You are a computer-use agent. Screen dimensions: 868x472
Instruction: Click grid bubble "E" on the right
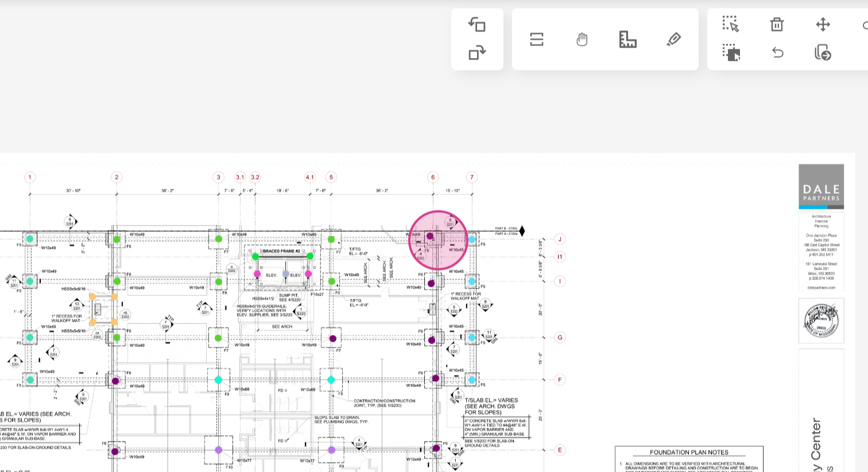(560, 450)
